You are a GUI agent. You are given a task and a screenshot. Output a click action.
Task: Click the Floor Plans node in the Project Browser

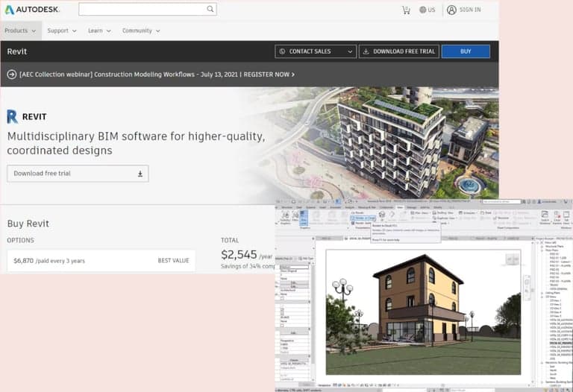[x=551, y=250]
